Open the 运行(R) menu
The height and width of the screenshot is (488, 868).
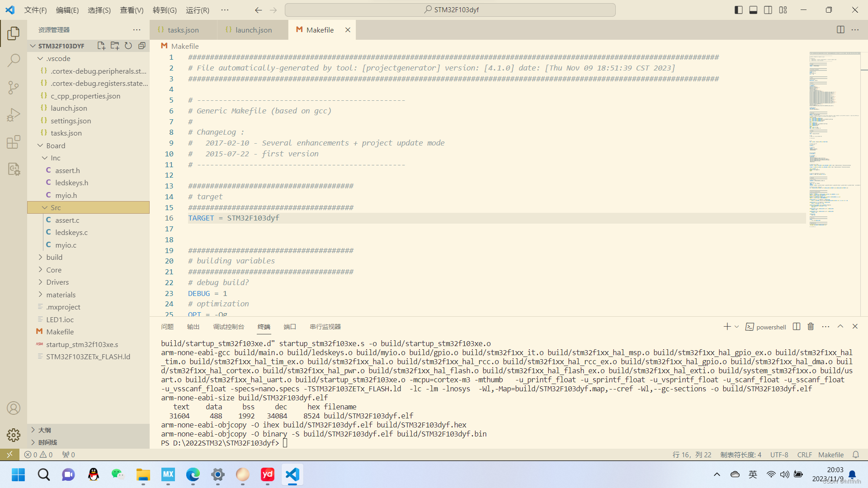coord(198,10)
